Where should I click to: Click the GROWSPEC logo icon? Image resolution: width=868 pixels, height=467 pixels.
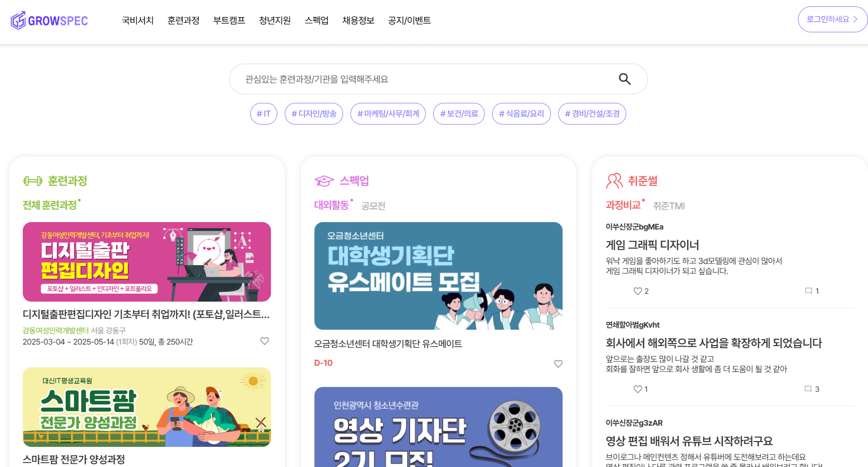click(x=18, y=21)
